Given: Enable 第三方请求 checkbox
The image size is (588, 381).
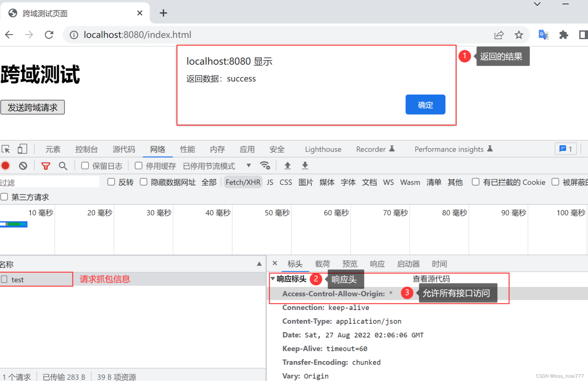Looking at the screenshot, I should (4, 197).
